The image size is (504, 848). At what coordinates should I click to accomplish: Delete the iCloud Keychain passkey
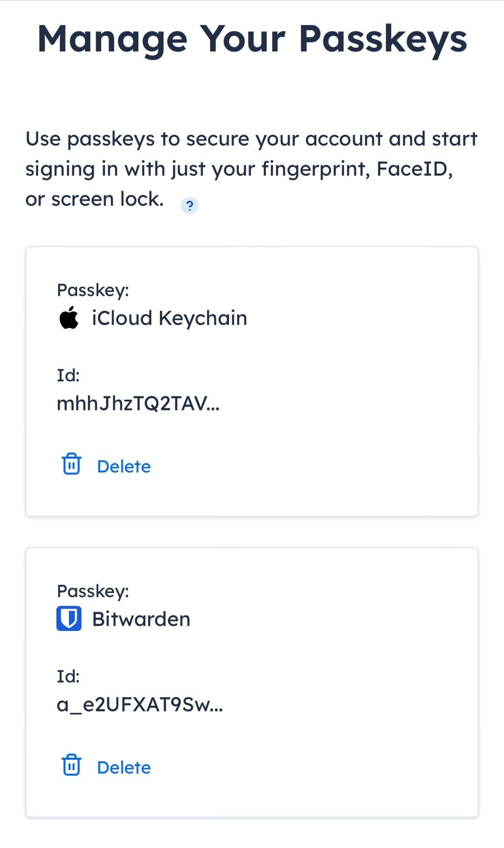click(123, 466)
